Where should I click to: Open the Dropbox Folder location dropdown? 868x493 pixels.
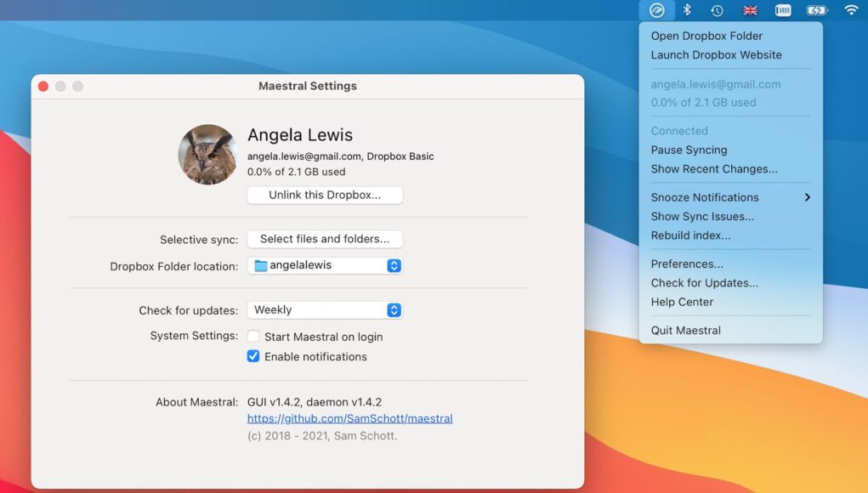coord(325,265)
